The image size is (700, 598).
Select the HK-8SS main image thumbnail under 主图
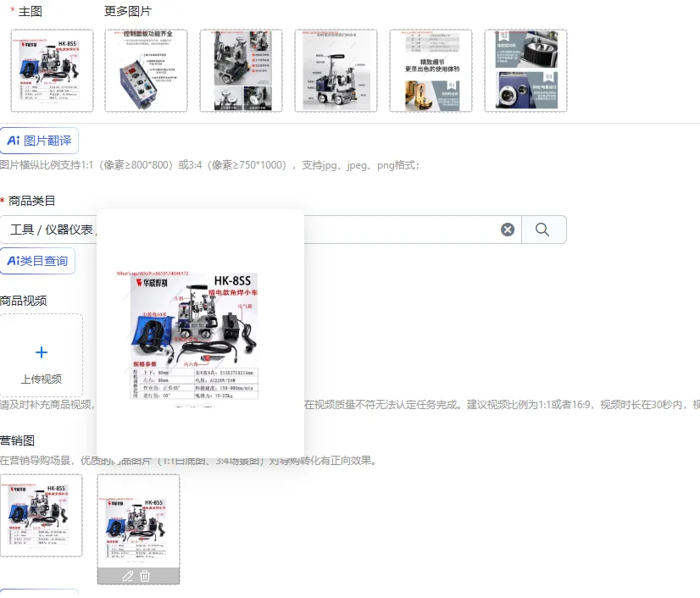[53, 70]
